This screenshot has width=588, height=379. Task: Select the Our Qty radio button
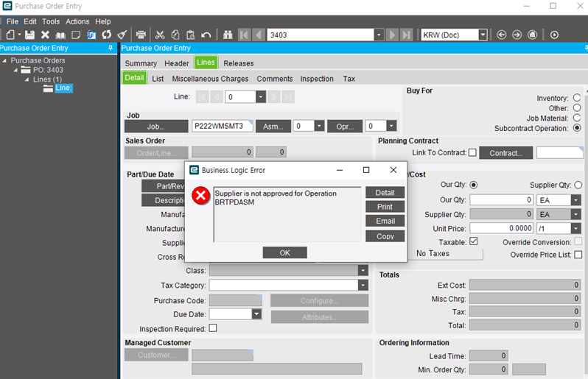474,185
